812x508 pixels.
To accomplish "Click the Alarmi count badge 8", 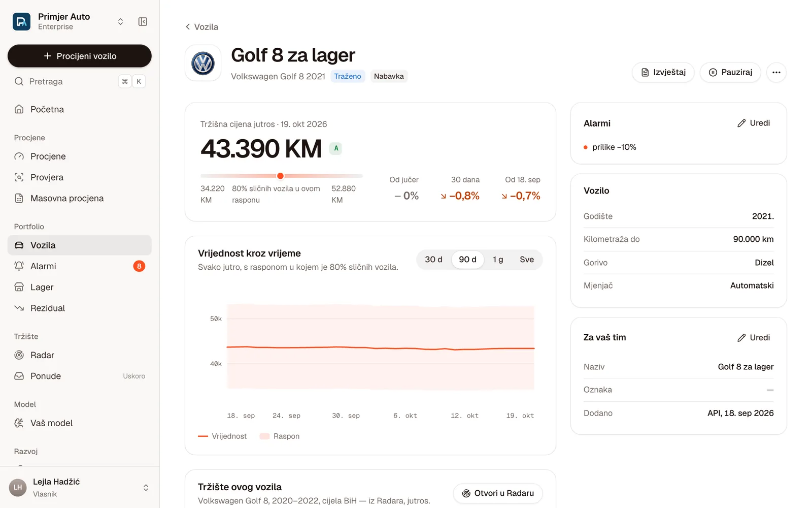I will [x=139, y=266].
